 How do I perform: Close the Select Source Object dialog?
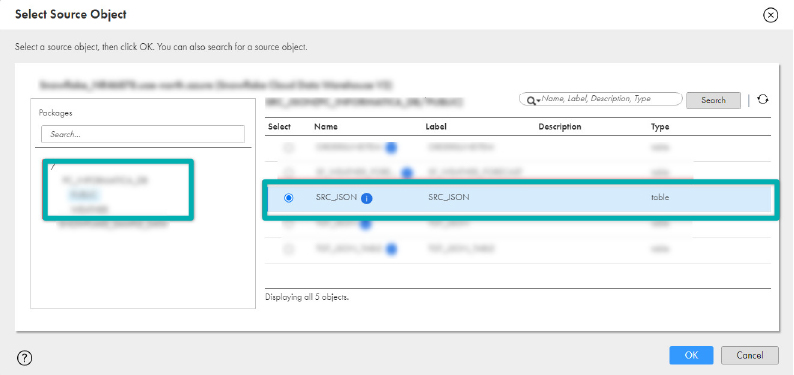click(770, 15)
